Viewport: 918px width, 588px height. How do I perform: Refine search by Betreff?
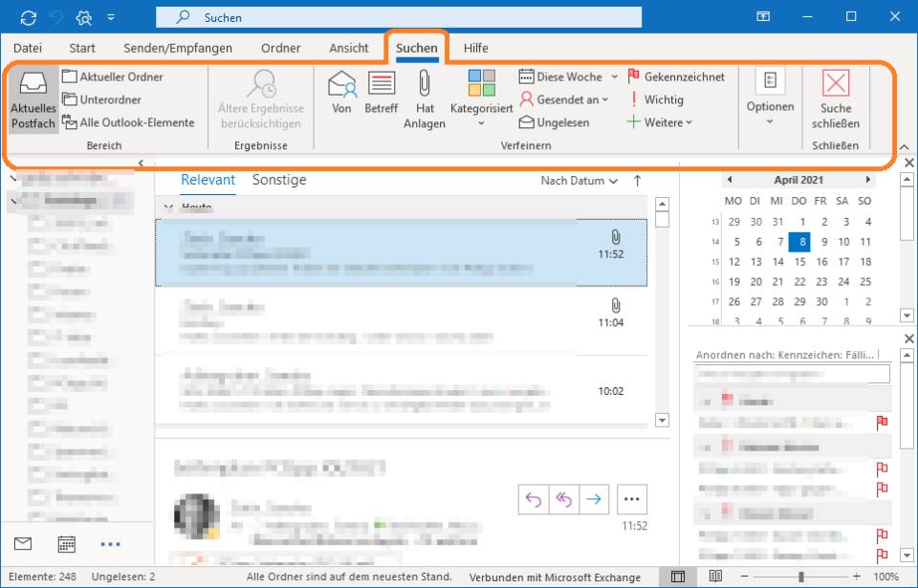click(x=382, y=93)
